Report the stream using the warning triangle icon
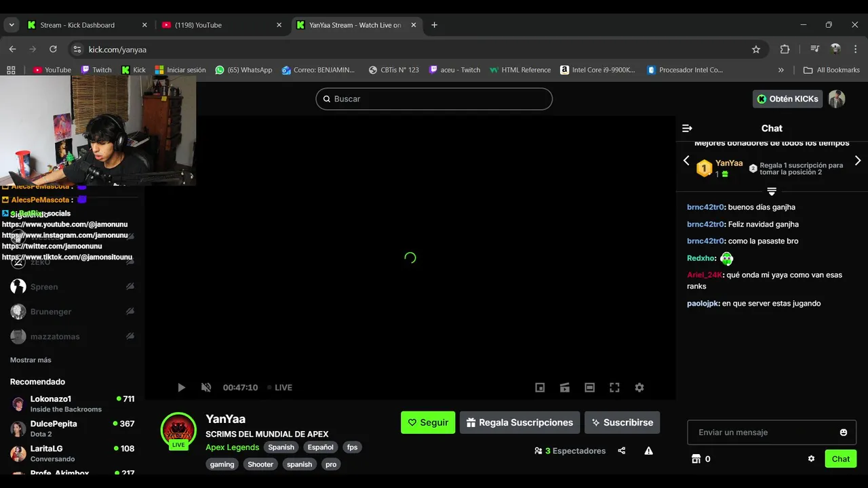The height and width of the screenshot is (488, 868). tap(649, 451)
